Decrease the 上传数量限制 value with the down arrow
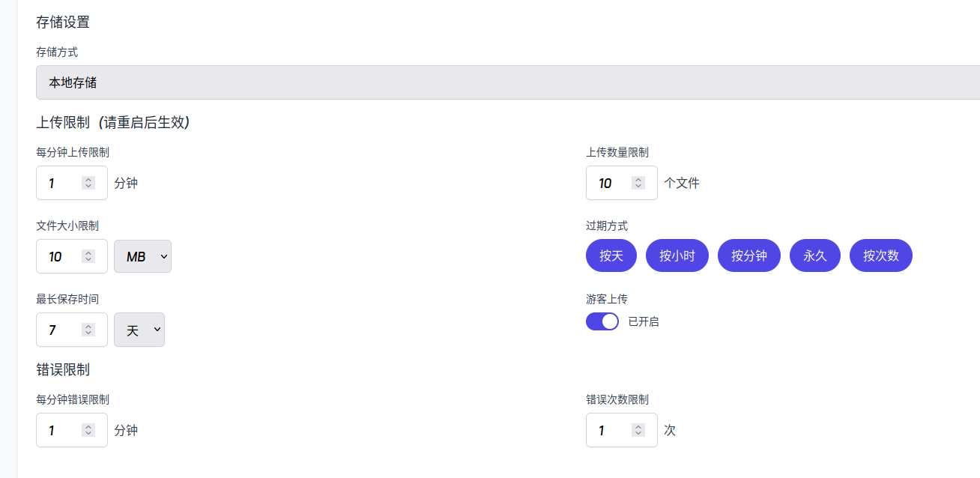The width and height of the screenshot is (980, 478). tap(638, 186)
